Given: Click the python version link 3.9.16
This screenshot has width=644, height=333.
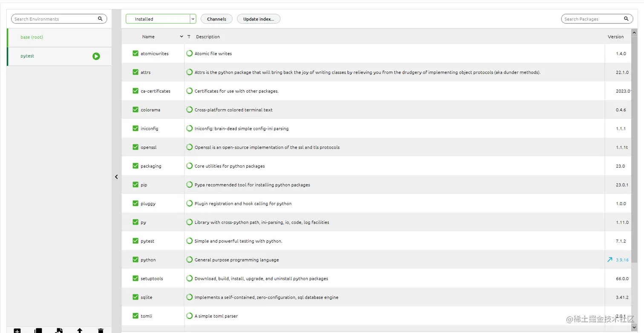Looking at the screenshot, I should 622,260.
